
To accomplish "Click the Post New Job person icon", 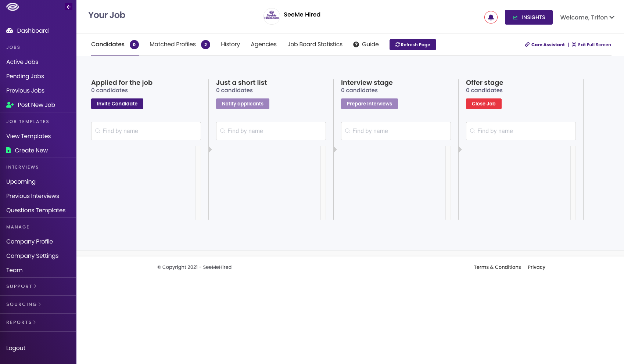I will [9, 105].
